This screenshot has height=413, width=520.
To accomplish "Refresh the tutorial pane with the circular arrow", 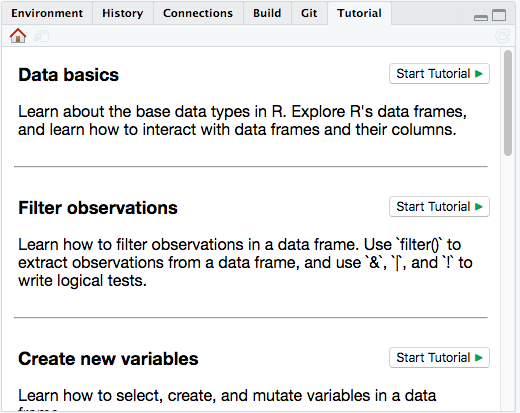I will click(x=502, y=36).
